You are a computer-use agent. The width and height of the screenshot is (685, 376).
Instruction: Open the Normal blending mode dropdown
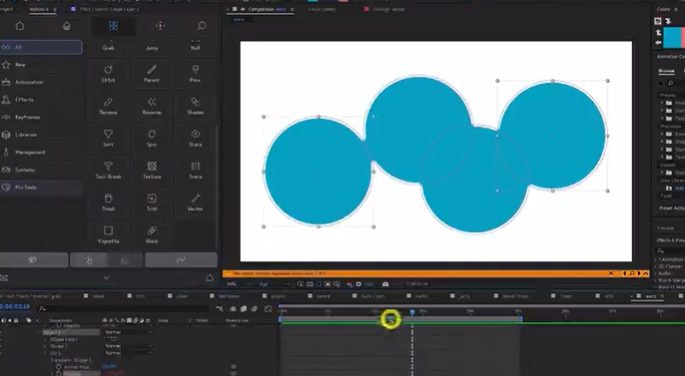[128, 332]
